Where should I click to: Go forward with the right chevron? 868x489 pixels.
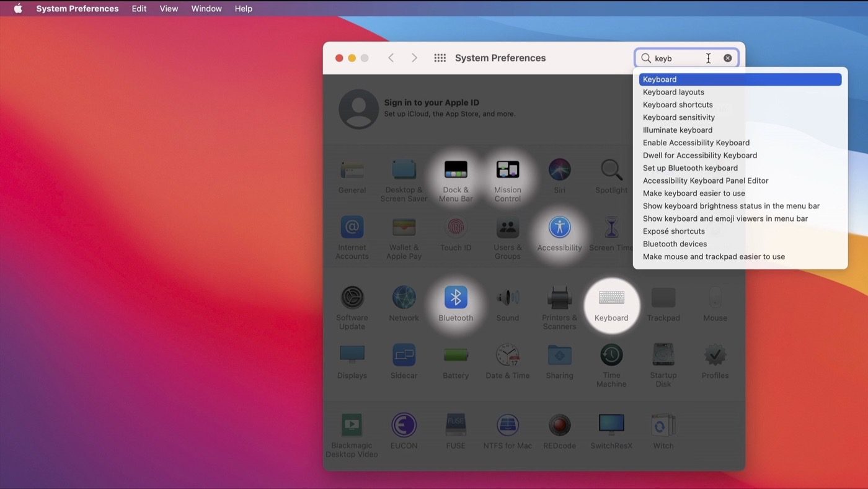(x=414, y=58)
